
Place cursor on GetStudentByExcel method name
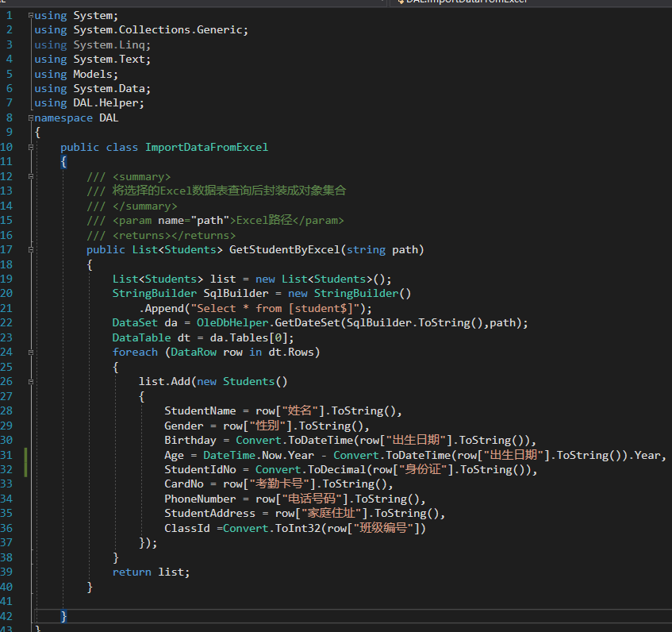point(284,249)
